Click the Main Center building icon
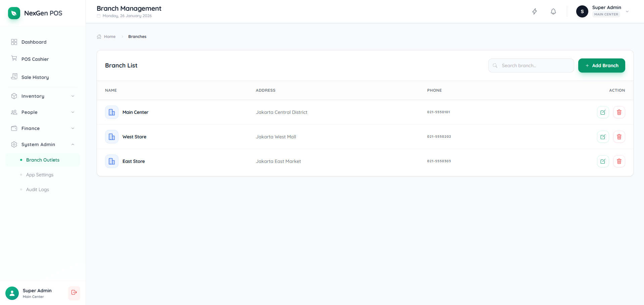This screenshot has height=305, width=644. [111, 112]
